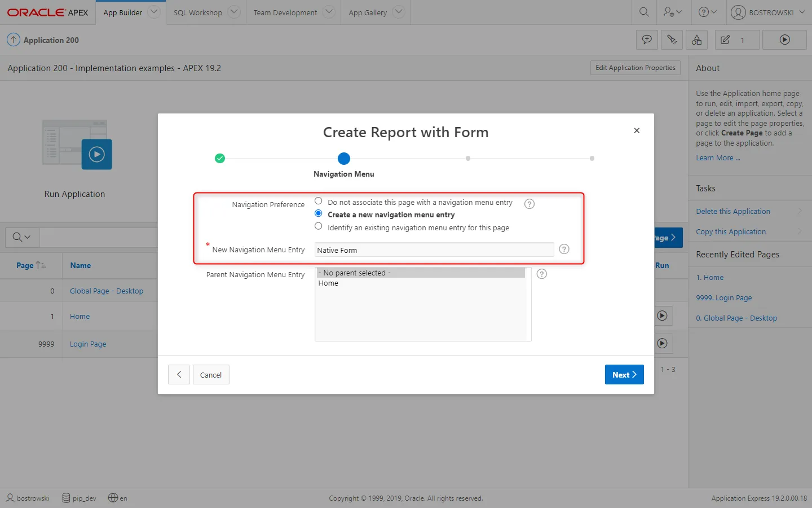Click help icon beside New Navigation Menu Entry

coord(564,249)
